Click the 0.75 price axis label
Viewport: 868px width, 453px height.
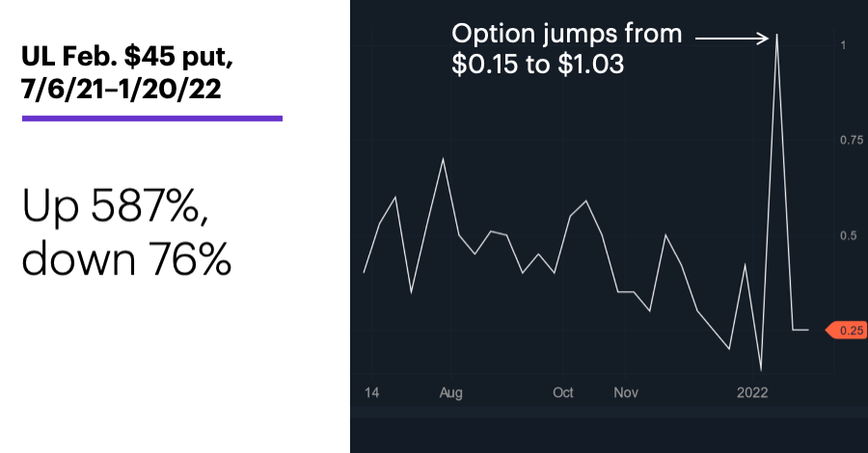pos(852,140)
